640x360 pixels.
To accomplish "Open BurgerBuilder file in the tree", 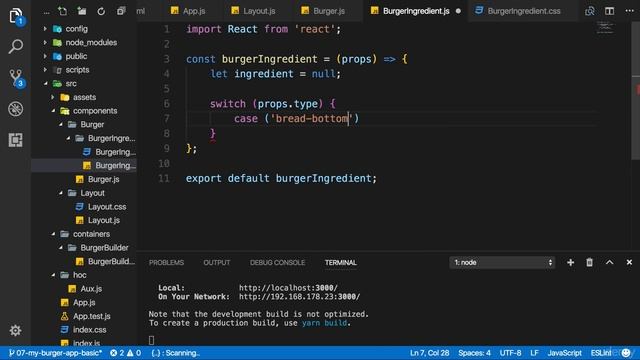I will [111, 262].
